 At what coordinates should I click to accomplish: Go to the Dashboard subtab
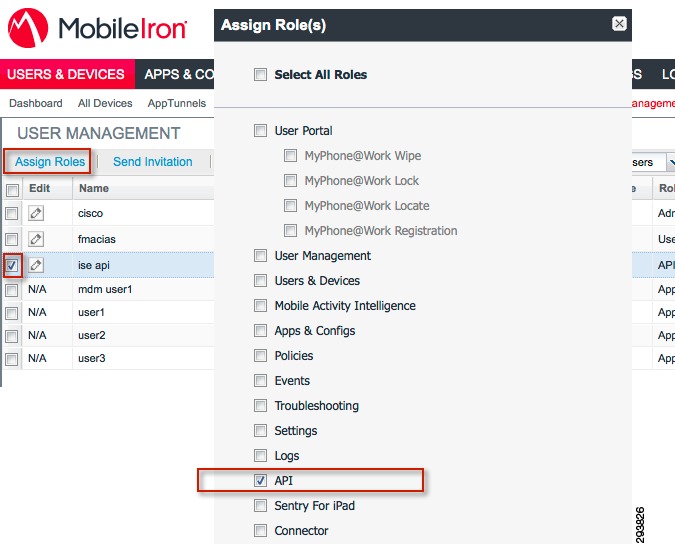(x=36, y=103)
